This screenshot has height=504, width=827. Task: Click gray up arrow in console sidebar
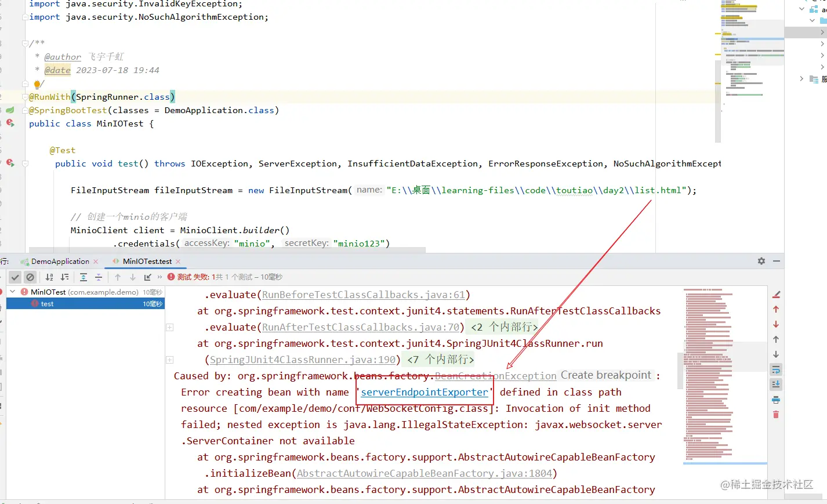776,339
